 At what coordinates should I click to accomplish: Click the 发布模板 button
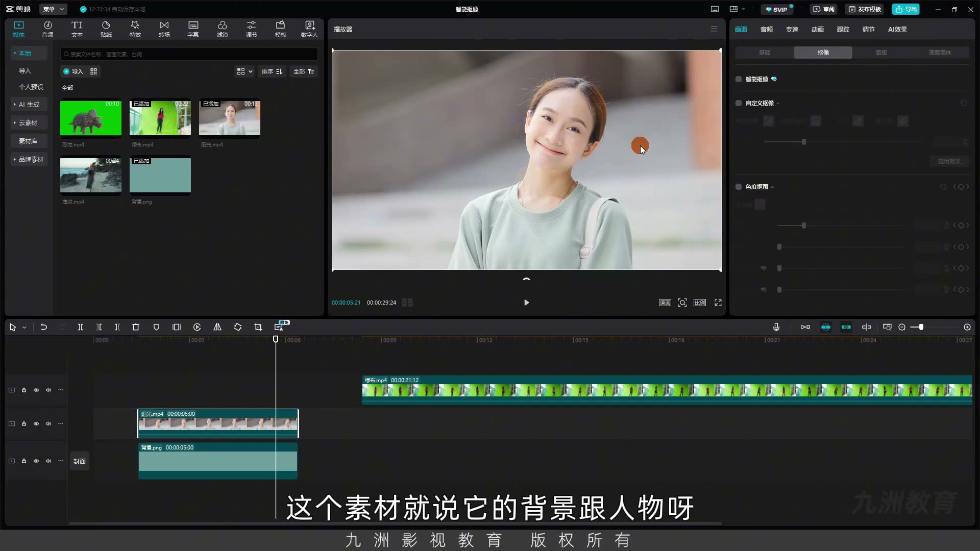865,9
